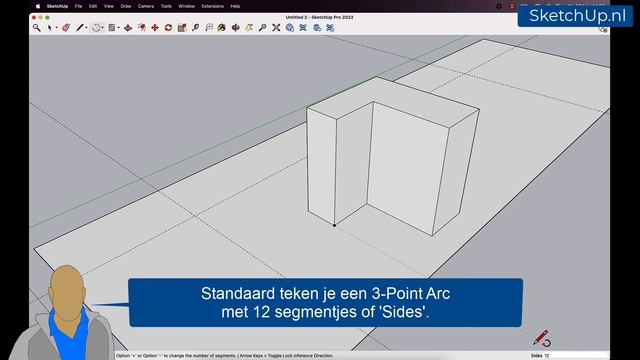Open the Edit menu
Image resolution: width=640 pixels, height=360 pixels.
pos(93,6)
